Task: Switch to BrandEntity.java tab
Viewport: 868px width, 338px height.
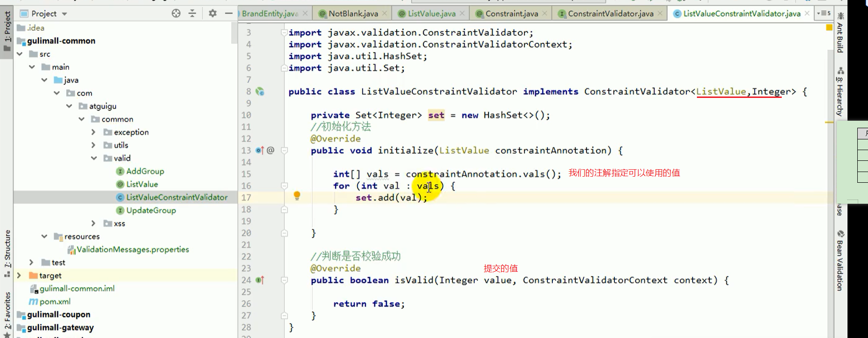Action: [270, 14]
